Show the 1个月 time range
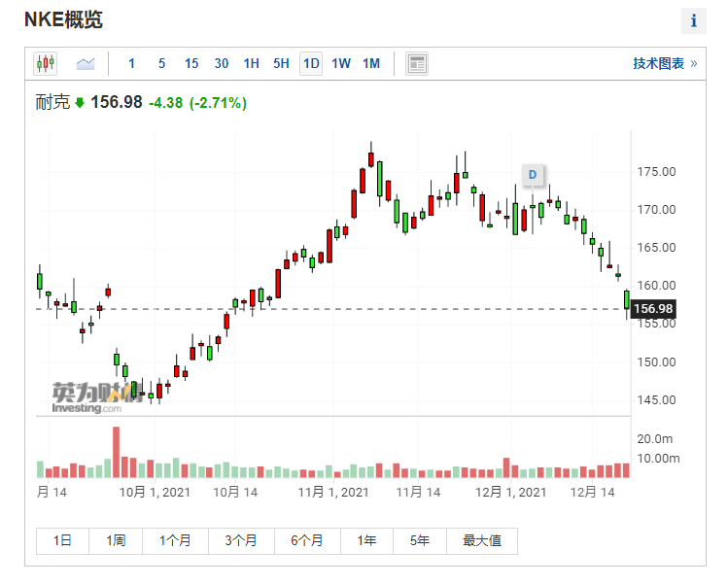Image resolution: width=728 pixels, height=585 pixels. 175,541
